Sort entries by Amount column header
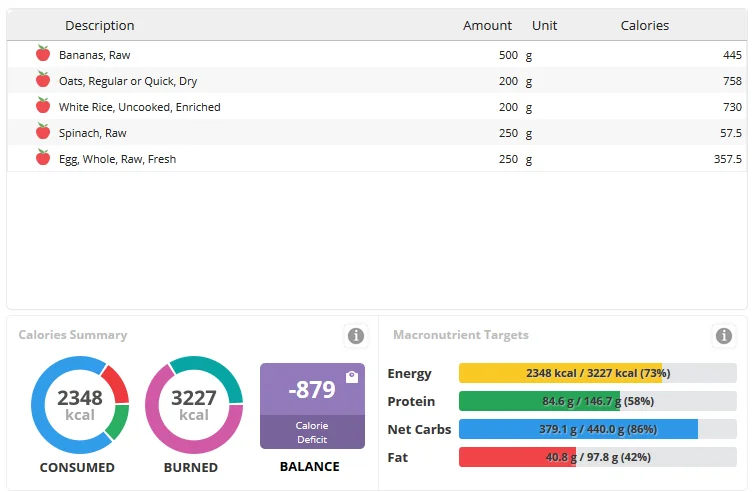 [487, 26]
